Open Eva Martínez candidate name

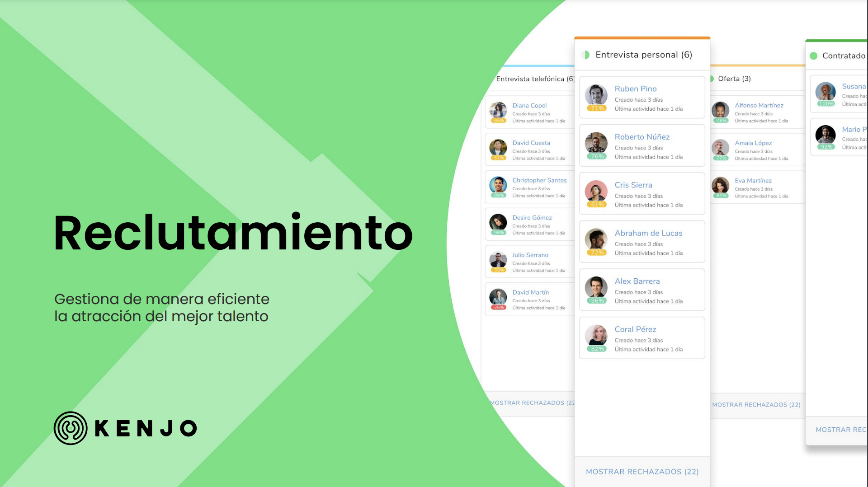click(753, 181)
